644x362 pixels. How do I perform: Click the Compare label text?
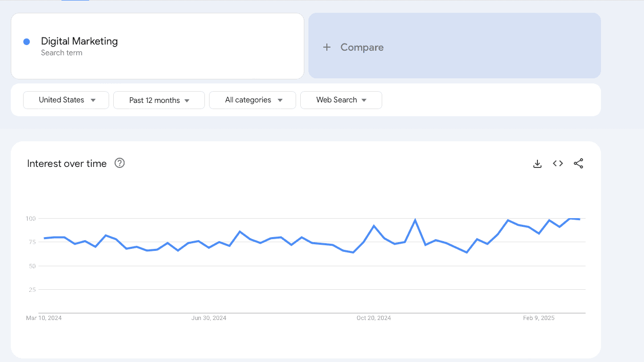(362, 47)
